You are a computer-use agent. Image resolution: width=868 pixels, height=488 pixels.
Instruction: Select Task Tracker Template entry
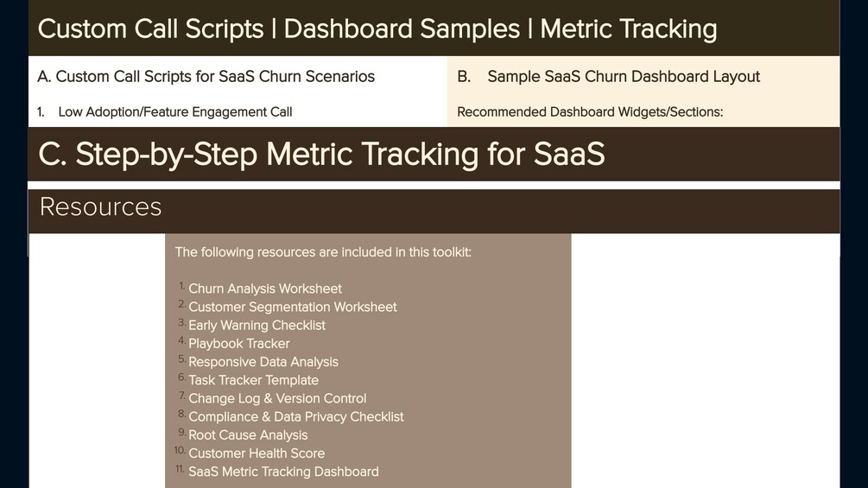click(253, 380)
